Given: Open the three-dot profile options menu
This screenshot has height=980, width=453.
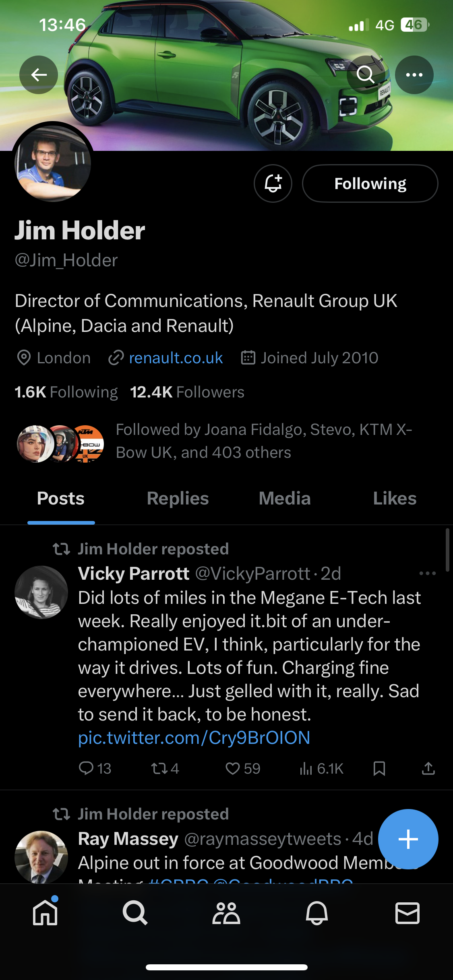Looking at the screenshot, I should click(414, 75).
